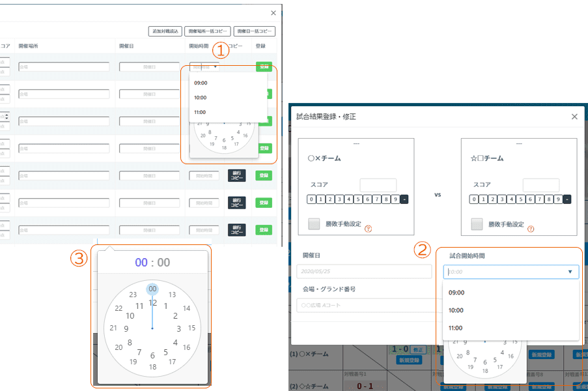
Task: Click the 開催日一括コピー button
Action: point(254,31)
